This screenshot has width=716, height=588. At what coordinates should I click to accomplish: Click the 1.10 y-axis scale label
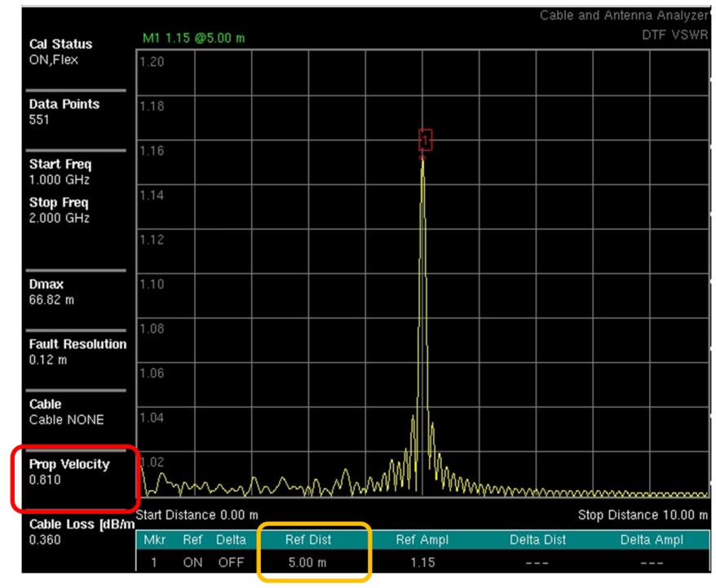(x=152, y=285)
